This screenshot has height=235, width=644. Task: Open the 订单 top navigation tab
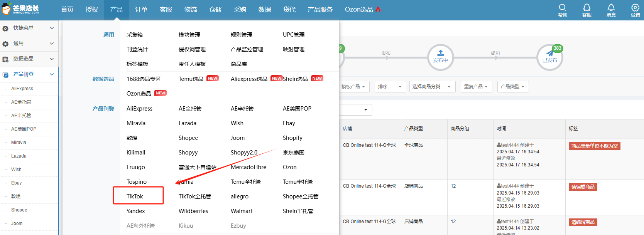[141, 10]
